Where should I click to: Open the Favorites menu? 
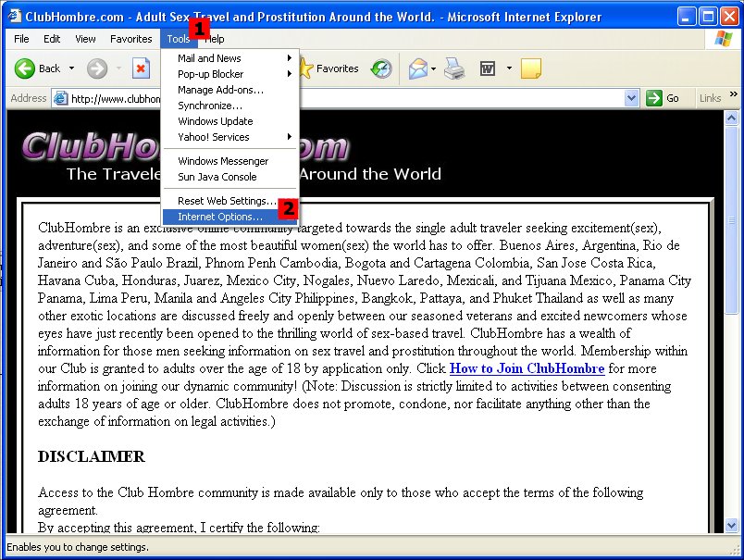coord(131,39)
